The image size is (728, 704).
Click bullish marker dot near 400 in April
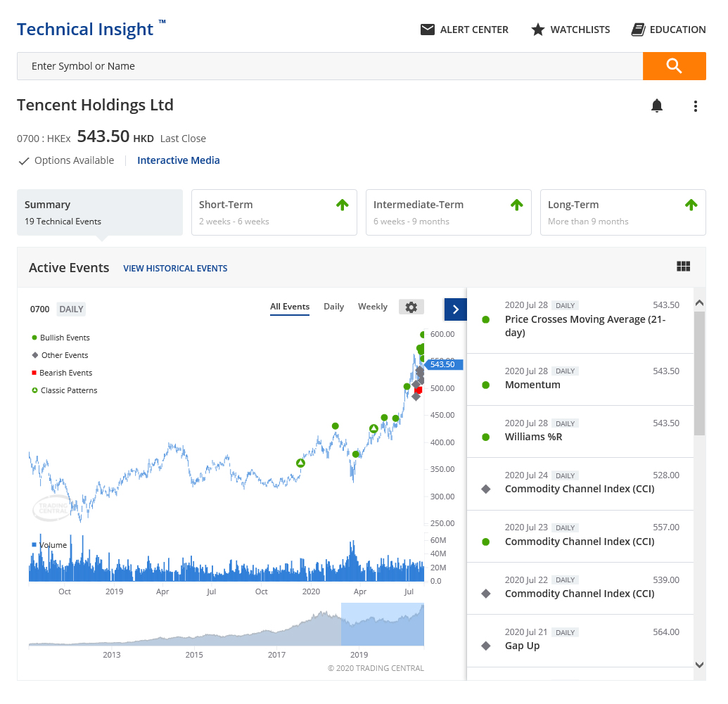click(x=356, y=454)
